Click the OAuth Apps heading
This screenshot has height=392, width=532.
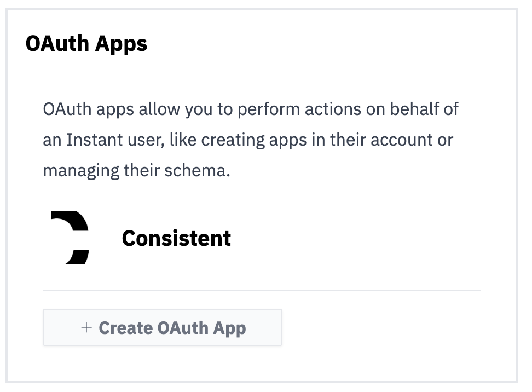86,44
